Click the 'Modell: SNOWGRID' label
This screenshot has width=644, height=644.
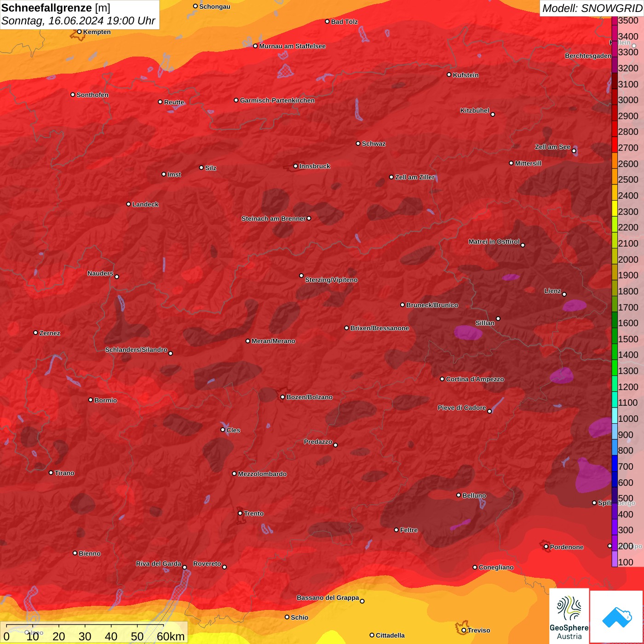click(x=592, y=8)
